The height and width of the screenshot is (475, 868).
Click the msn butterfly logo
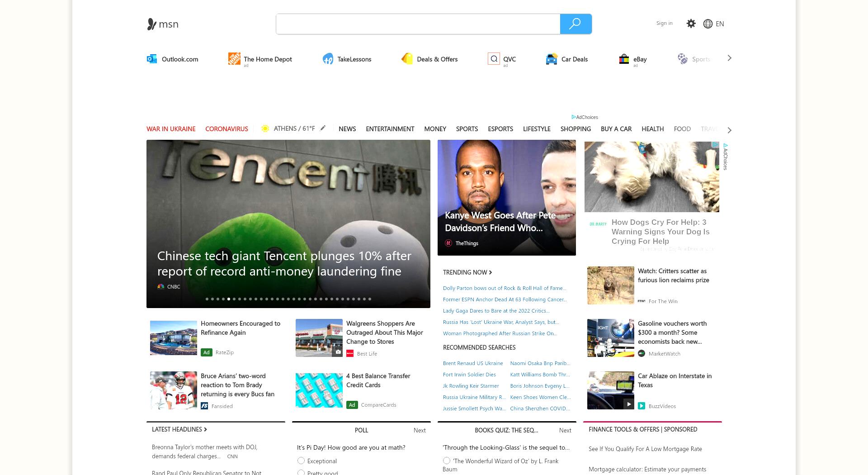pyautogui.click(x=151, y=24)
